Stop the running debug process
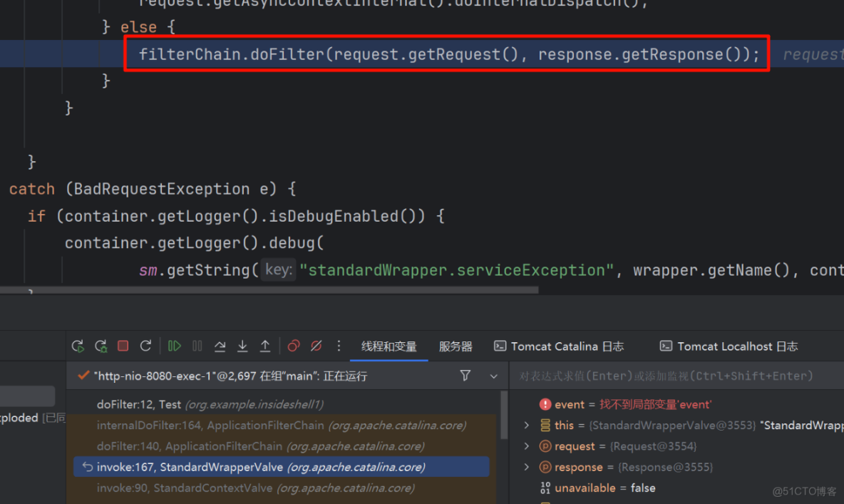This screenshot has width=844, height=504. point(123,346)
